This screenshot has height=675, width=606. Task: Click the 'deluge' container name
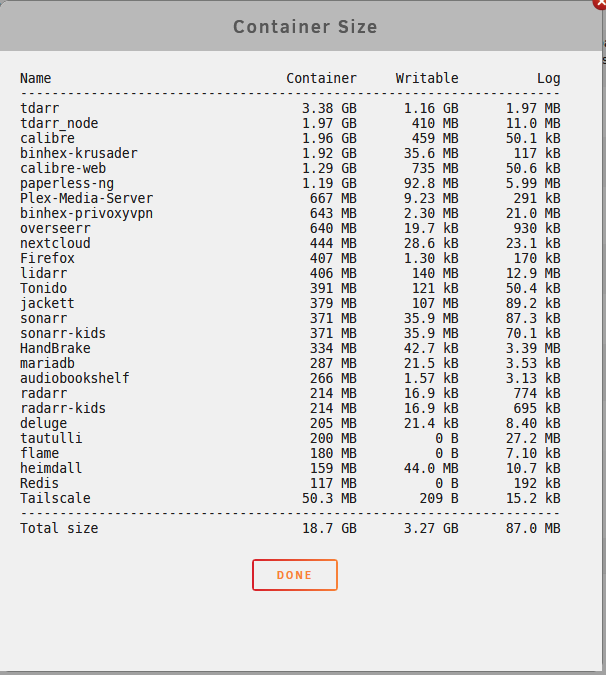43,423
